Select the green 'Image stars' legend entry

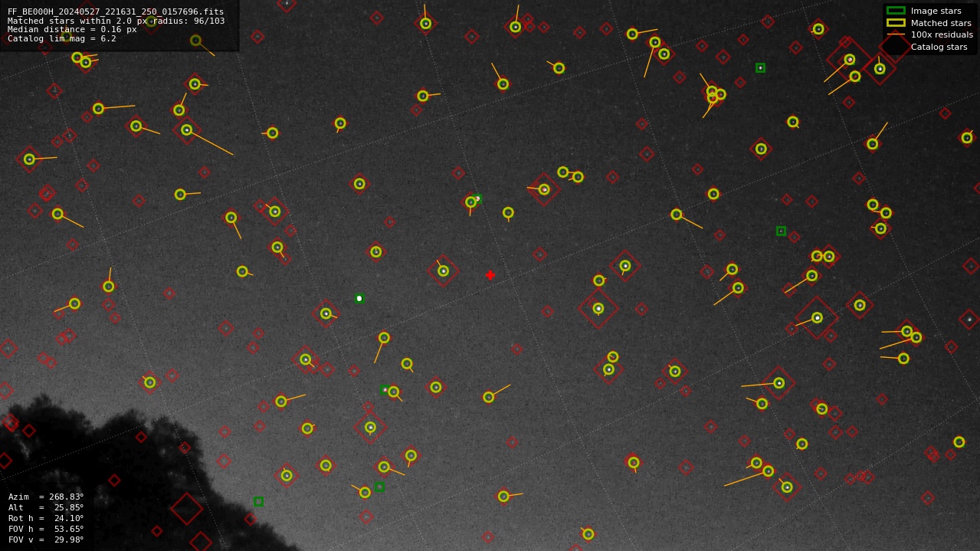click(929, 11)
